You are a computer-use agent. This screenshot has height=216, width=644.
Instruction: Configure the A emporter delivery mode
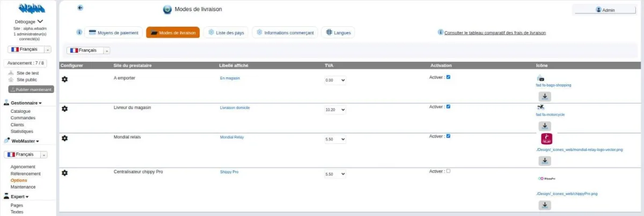coord(65,80)
